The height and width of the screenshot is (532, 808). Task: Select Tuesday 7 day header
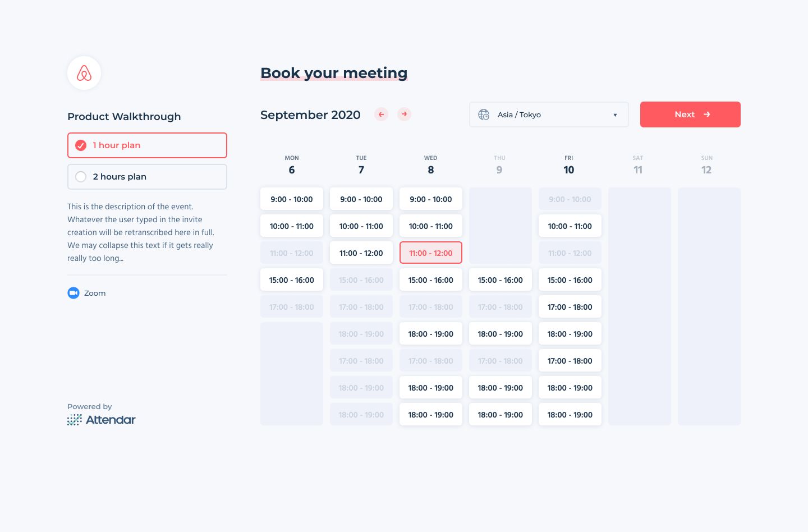click(x=361, y=166)
